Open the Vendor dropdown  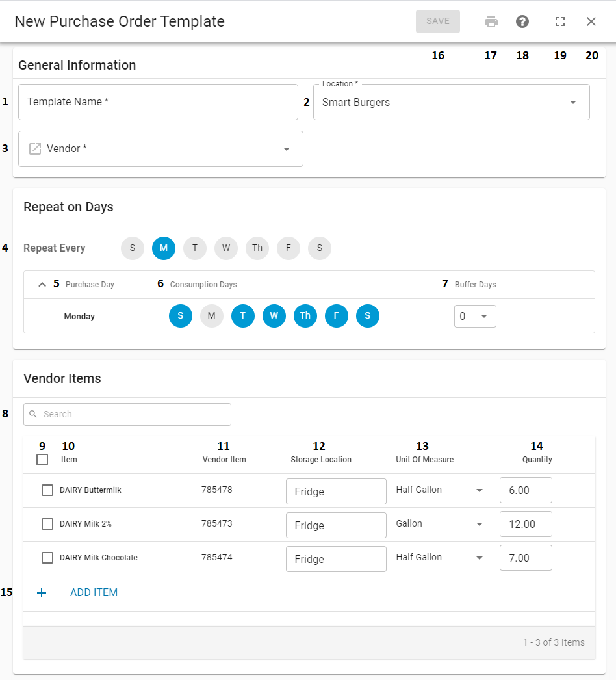point(161,149)
